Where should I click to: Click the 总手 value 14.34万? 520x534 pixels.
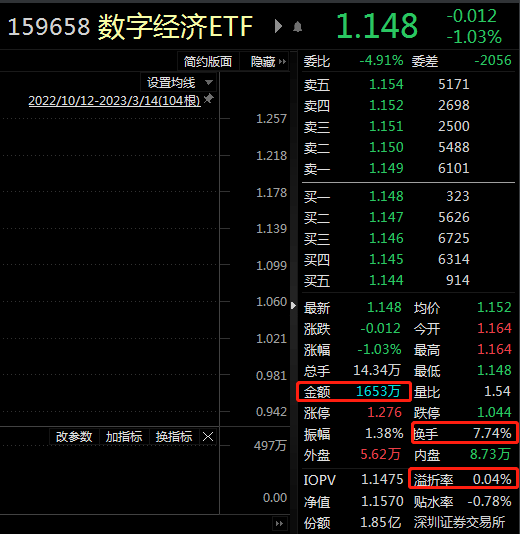click(x=377, y=370)
